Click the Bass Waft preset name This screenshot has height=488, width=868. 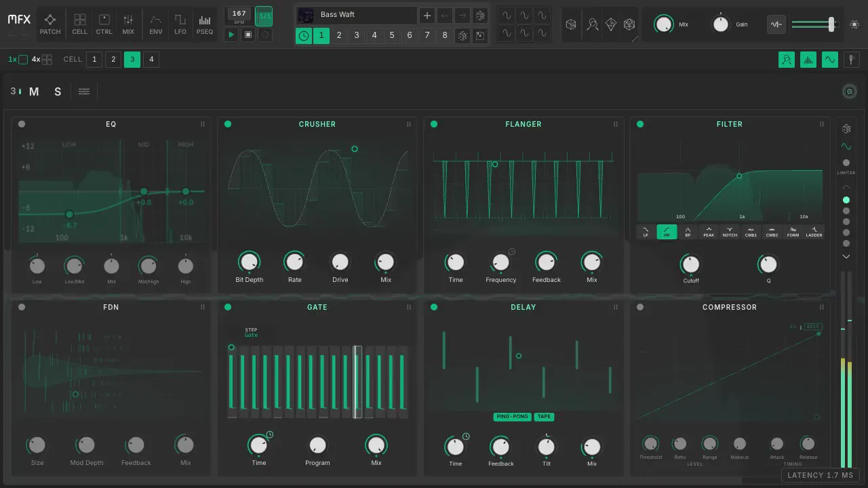pos(357,15)
